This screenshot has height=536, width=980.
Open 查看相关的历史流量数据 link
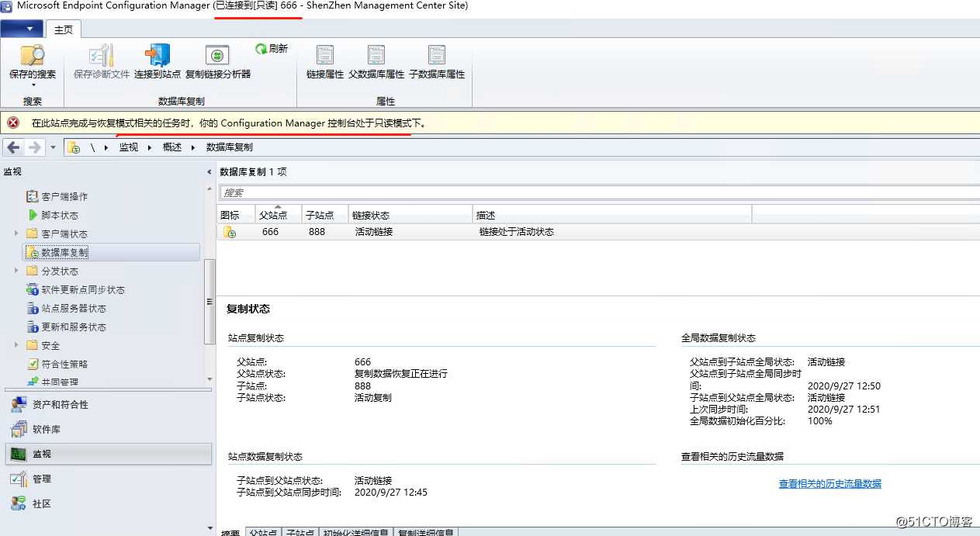(830, 484)
